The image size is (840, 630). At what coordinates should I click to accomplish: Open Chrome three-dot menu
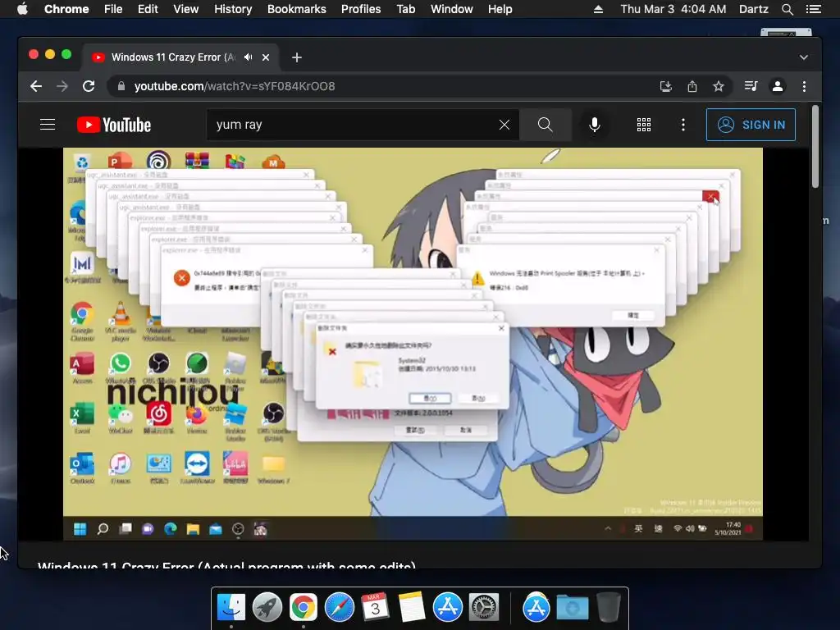click(804, 86)
